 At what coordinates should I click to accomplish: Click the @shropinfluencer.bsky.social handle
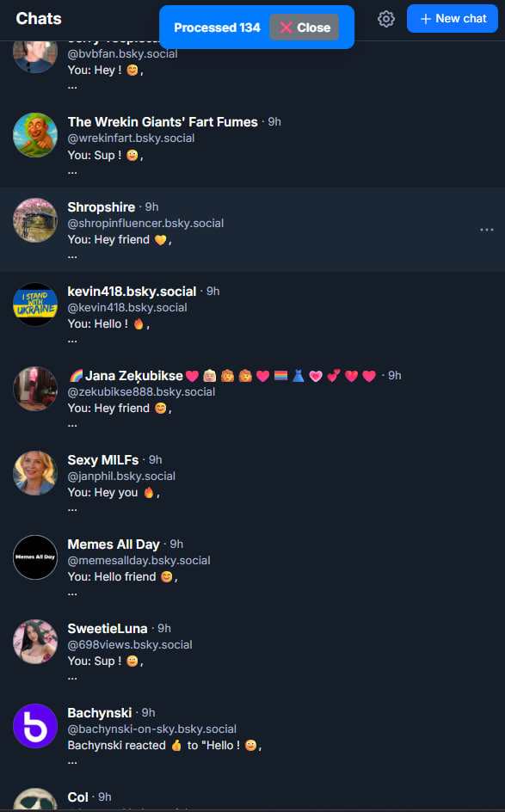pyautogui.click(x=145, y=223)
